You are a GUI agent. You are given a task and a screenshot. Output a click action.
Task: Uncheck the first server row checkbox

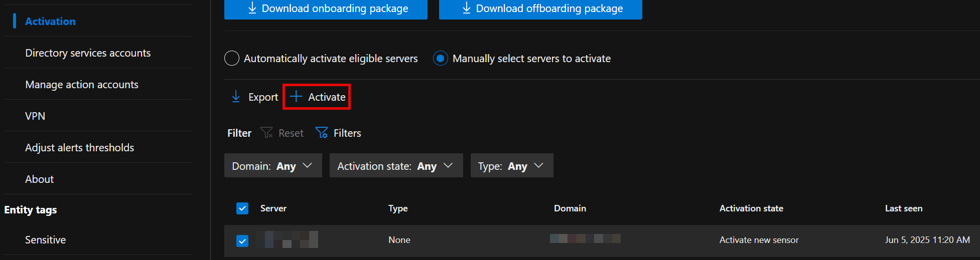[242, 240]
